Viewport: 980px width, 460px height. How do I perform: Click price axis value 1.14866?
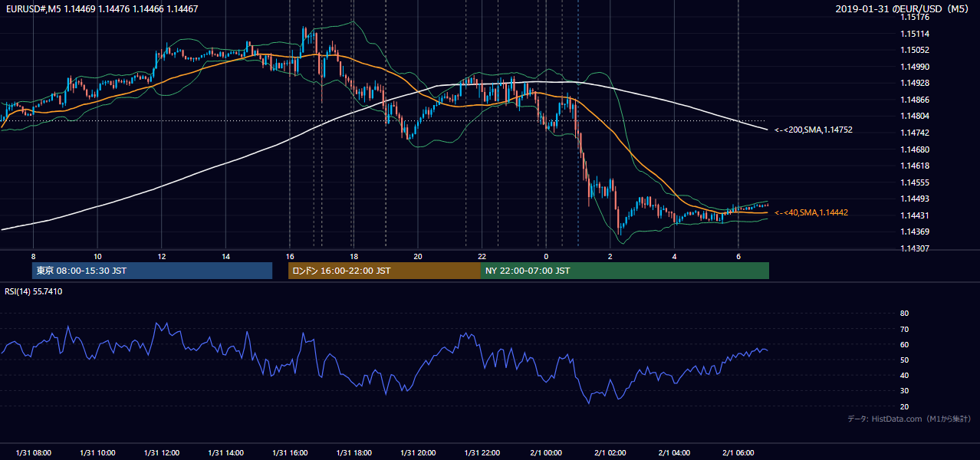915,100
